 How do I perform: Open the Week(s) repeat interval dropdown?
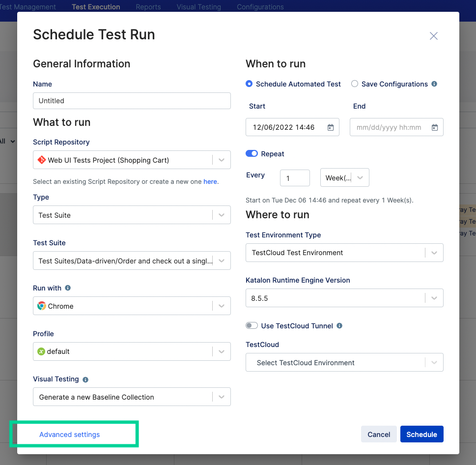click(x=345, y=177)
